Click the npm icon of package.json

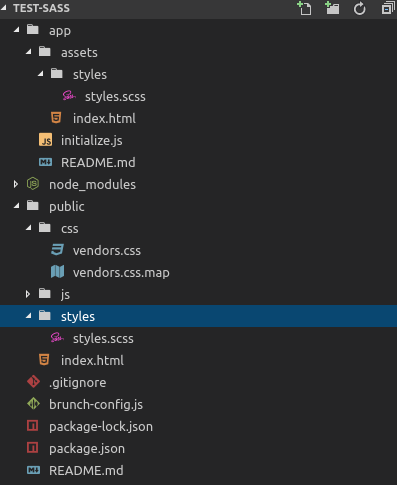tap(33, 448)
